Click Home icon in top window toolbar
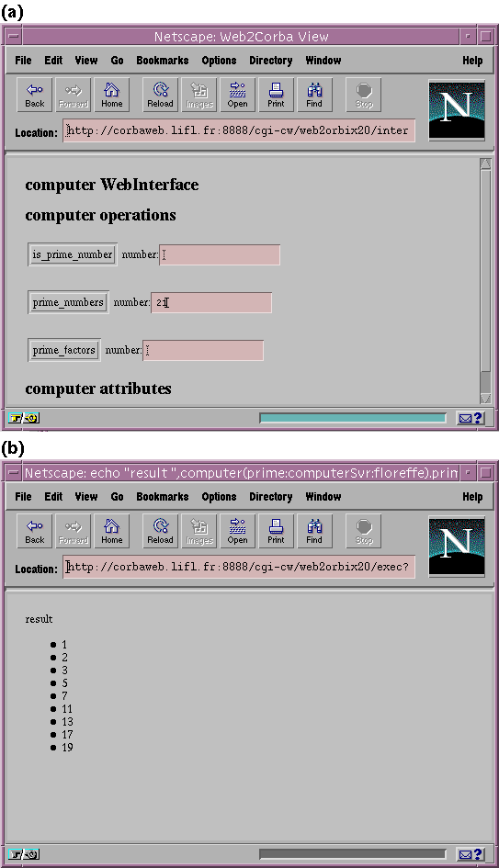Screen dimensions: 499x868 [x=111, y=96]
